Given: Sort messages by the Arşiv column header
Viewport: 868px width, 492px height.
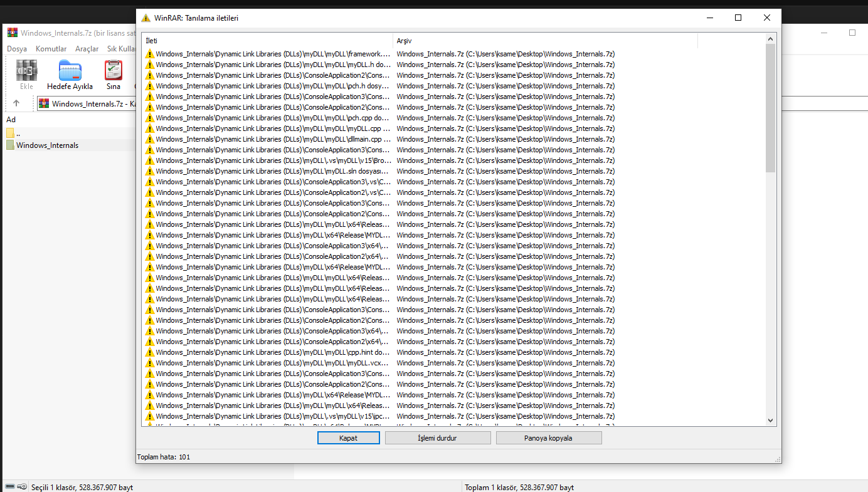Looking at the screenshot, I should coord(545,41).
